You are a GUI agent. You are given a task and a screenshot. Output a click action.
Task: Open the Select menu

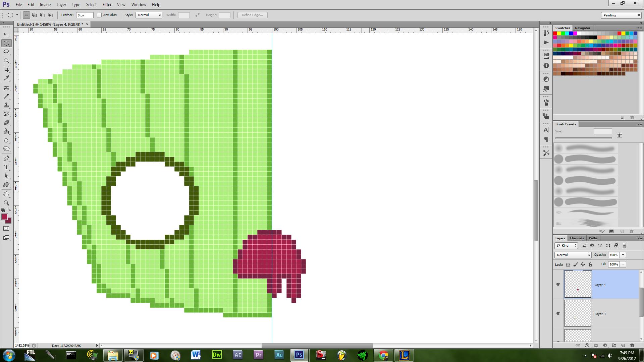tap(91, 5)
